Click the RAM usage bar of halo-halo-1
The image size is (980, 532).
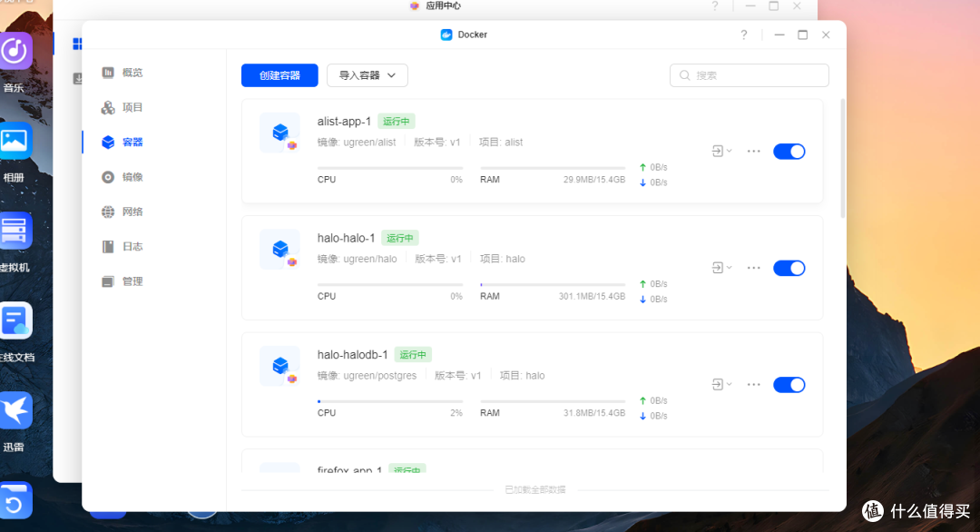pyautogui.click(x=553, y=285)
